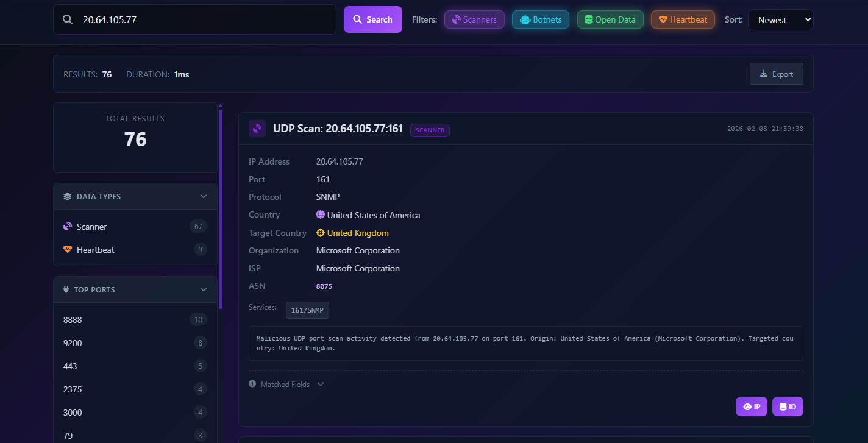The image size is (868, 443).
Task: Select the Open Data filter icon
Action: pyautogui.click(x=587, y=19)
